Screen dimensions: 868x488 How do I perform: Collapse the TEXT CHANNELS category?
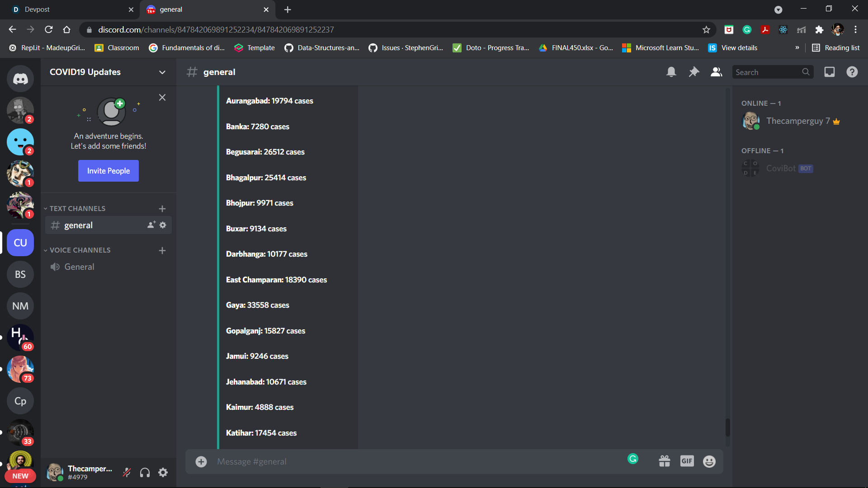(x=77, y=209)
